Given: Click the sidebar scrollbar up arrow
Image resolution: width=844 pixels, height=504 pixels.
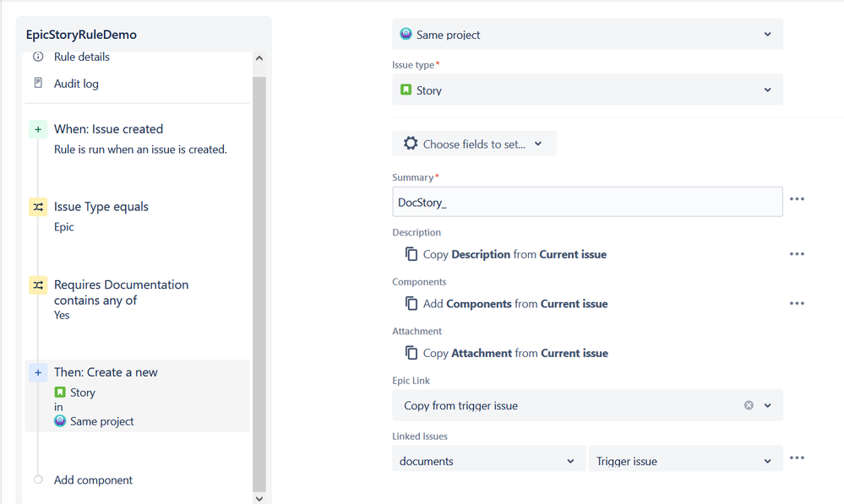Looking at the screenshot, I should (259, 58).
